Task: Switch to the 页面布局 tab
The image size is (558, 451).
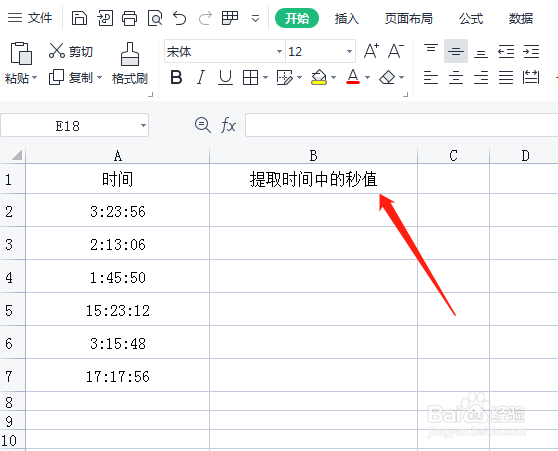Action: [409, 18]
